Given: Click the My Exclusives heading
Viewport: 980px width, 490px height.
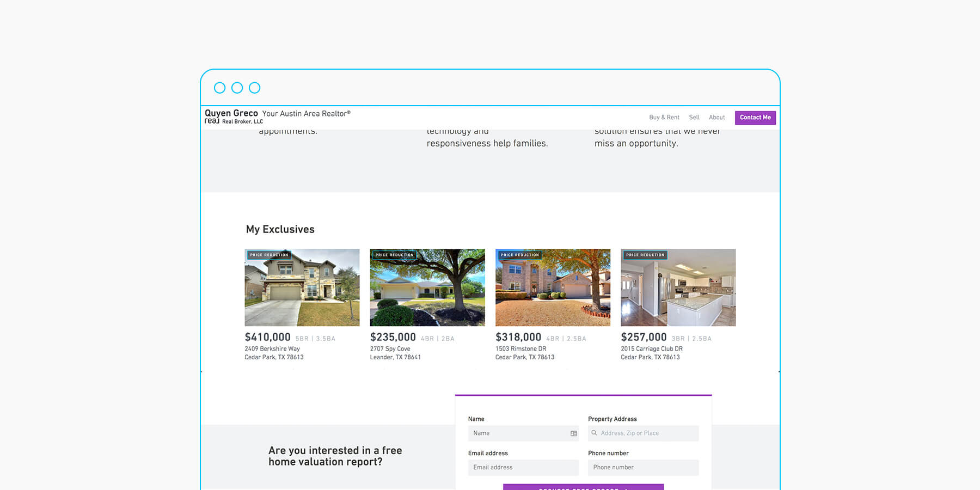Looking at the screenshot, I should (280, 230).
